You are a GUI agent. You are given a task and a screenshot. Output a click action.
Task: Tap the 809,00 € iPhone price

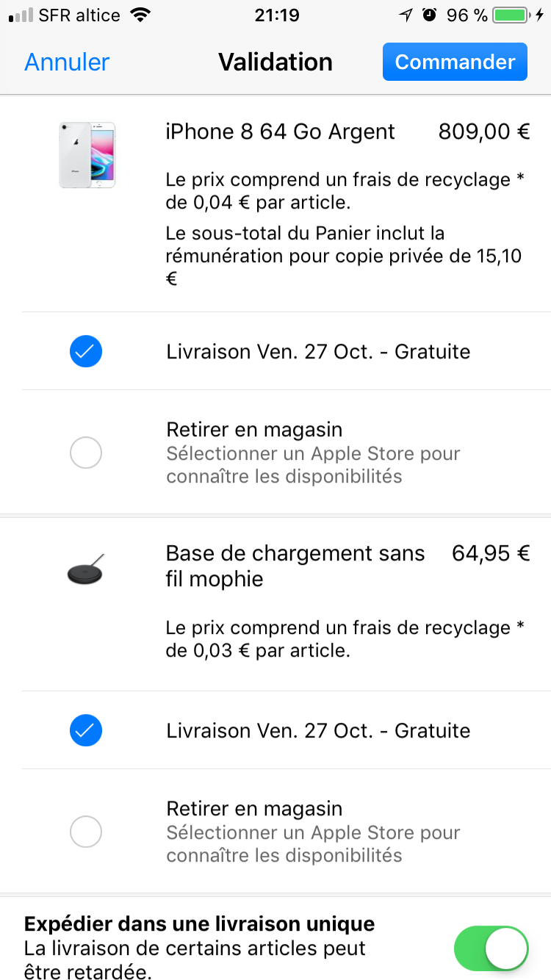[484, 131]
